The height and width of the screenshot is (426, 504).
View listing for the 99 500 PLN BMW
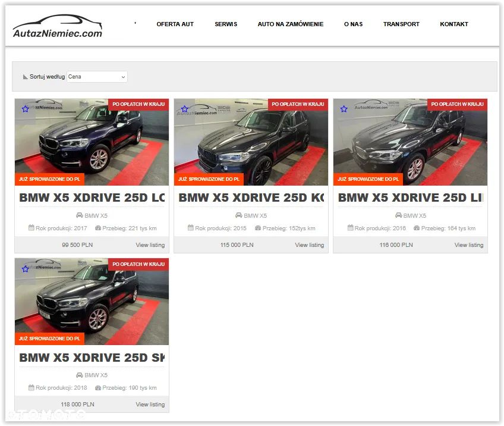[150, 245]
